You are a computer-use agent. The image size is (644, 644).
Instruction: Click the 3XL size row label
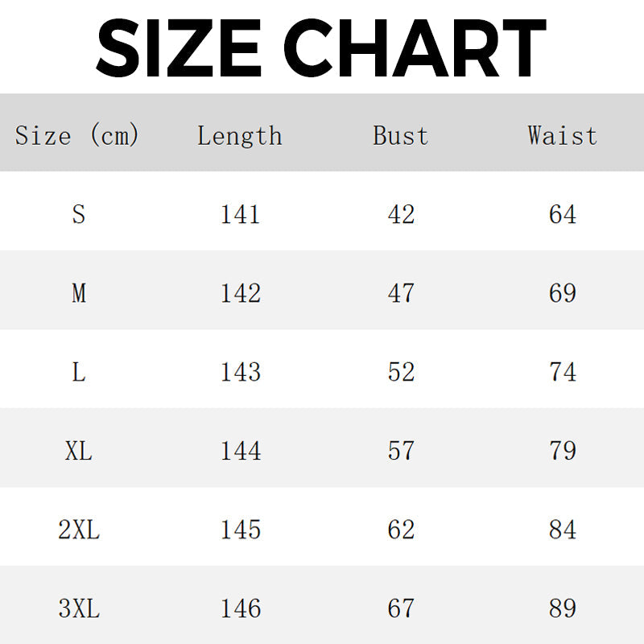[x=79, y=609]
